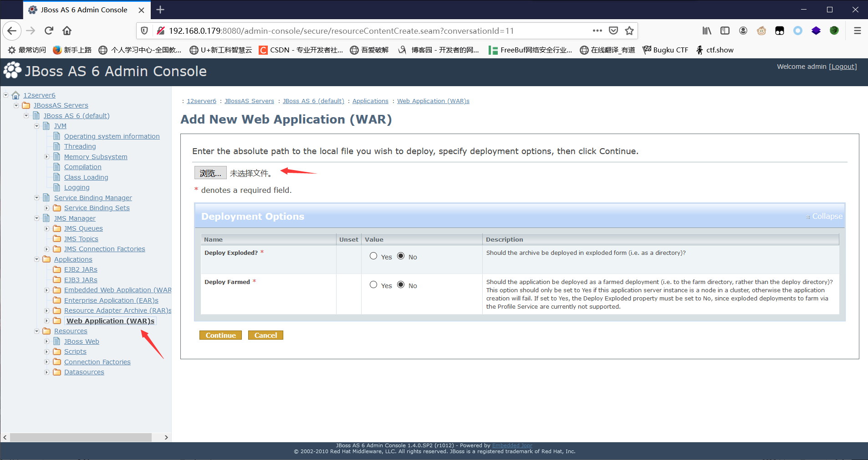The image size is (868, 460).
Task: Click the 浏览... file browse button
Action: pos(210,173)
